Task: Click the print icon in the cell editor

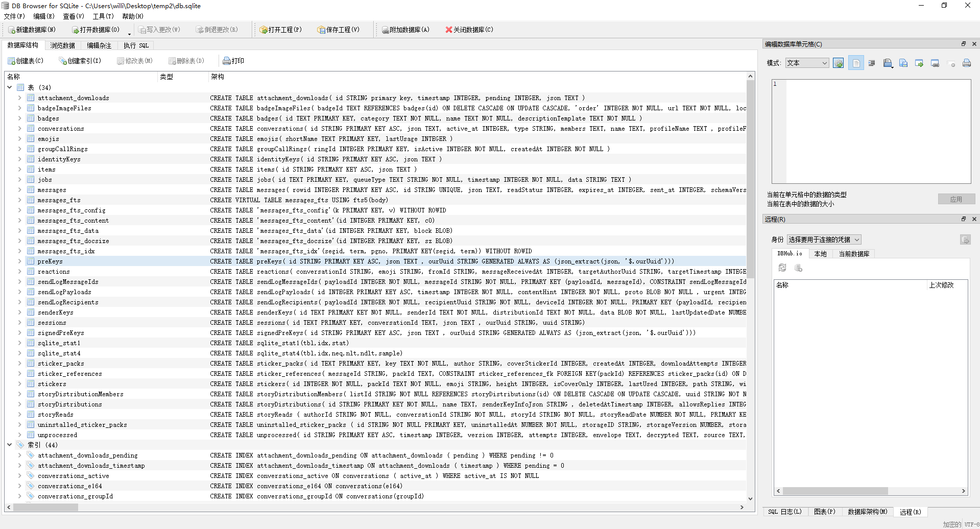Action: 966,63
